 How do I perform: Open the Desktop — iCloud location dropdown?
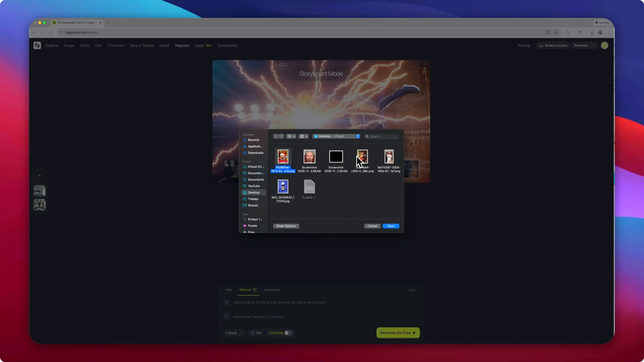click(336, 136)
